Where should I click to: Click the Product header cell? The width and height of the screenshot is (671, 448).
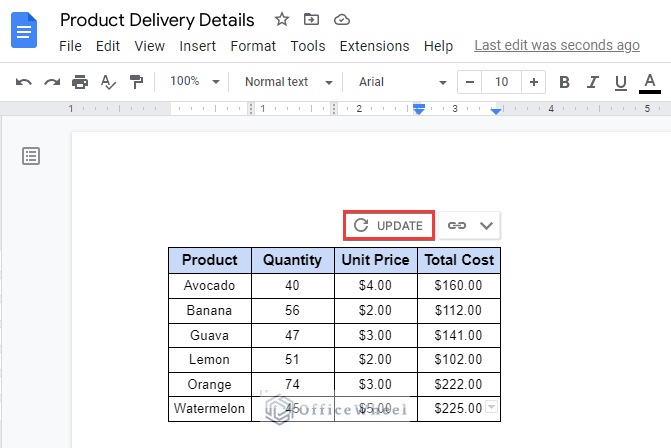pyautogui.click(x=210, y=260)
